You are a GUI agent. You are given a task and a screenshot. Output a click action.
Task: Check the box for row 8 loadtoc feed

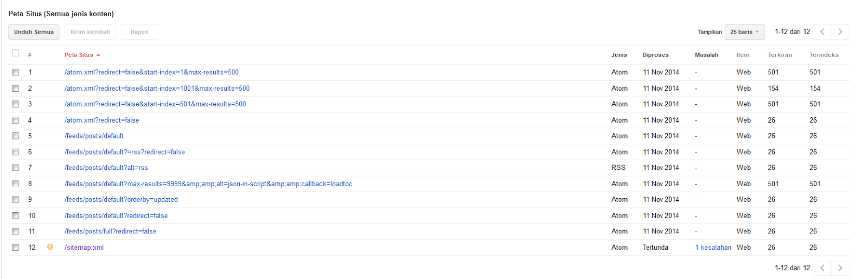(15, 184)
